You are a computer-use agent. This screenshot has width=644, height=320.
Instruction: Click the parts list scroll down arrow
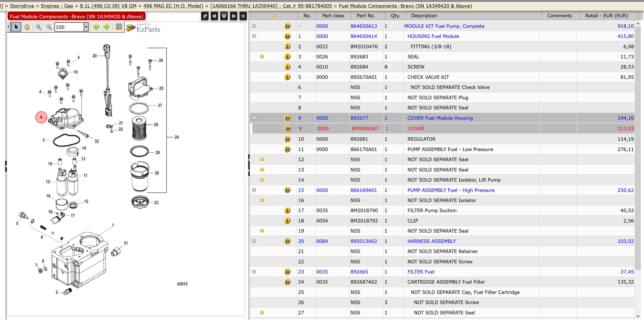coord(638,316)
